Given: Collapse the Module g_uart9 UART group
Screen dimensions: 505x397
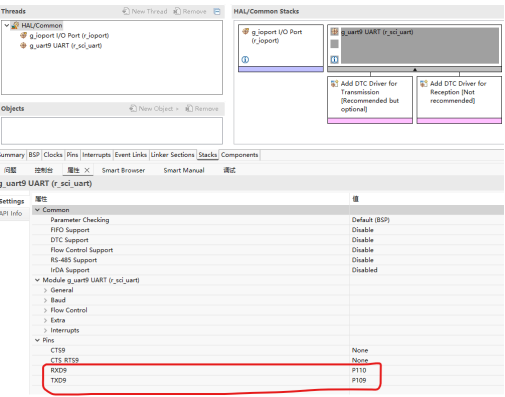Looking at the screenshot, I should tap(37, 280).
